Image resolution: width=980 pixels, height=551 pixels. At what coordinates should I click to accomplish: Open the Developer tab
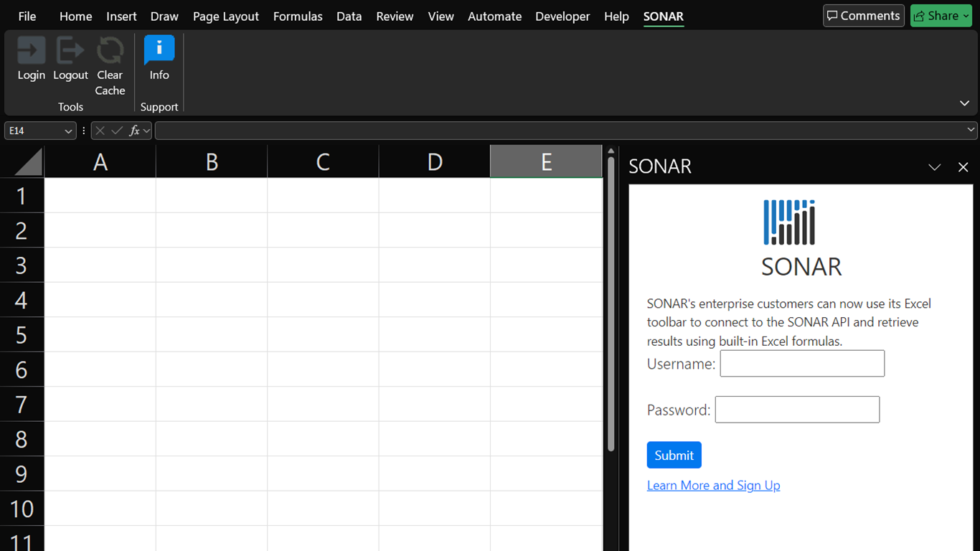pos(562,16)
